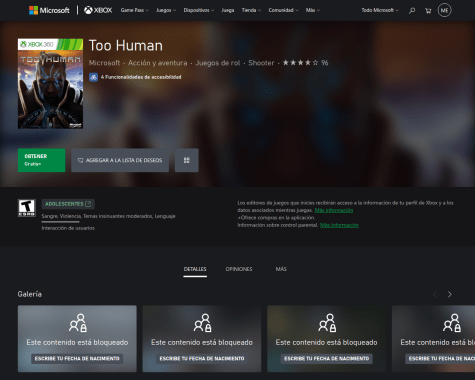Screen dimensions: 475x380
Task: Expand the Juegos menu
Action: (x=166, y=10)
